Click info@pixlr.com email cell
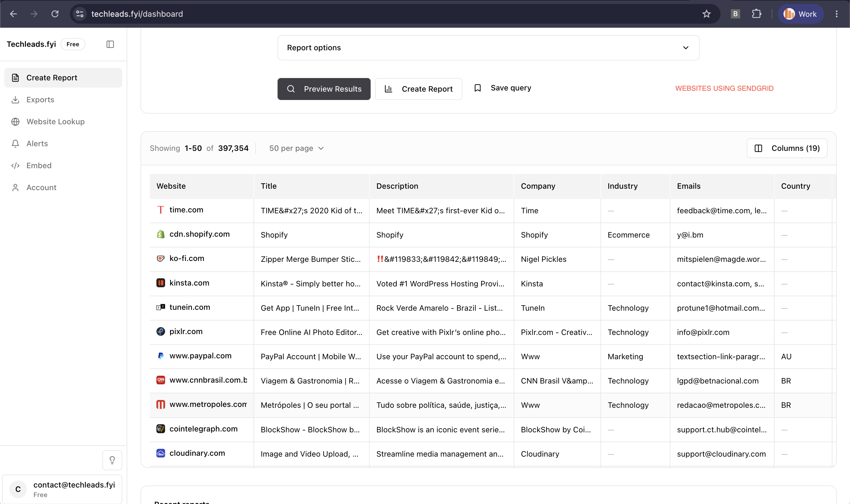Screen dimensions: 850x504 (703, 332)
